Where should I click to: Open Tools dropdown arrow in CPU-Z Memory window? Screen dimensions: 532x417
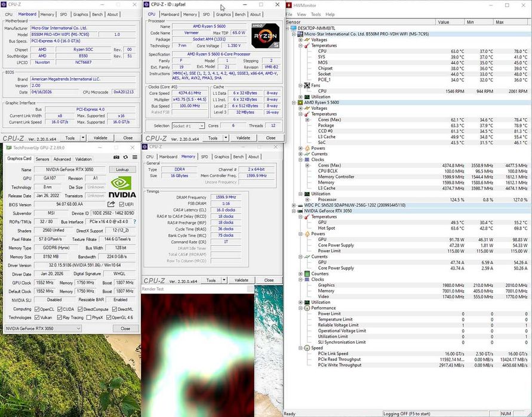coord(224,280)
